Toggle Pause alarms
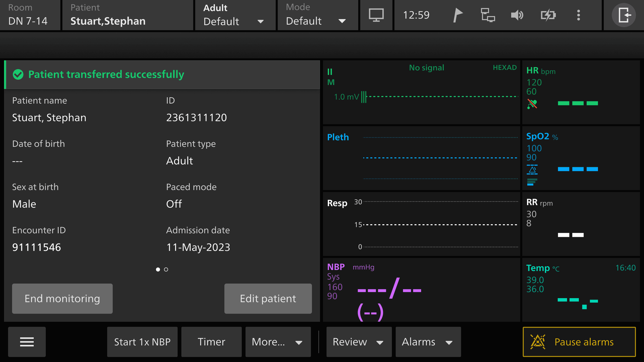Viewport: 644px width, 362px height. click(x=579, y=342)
